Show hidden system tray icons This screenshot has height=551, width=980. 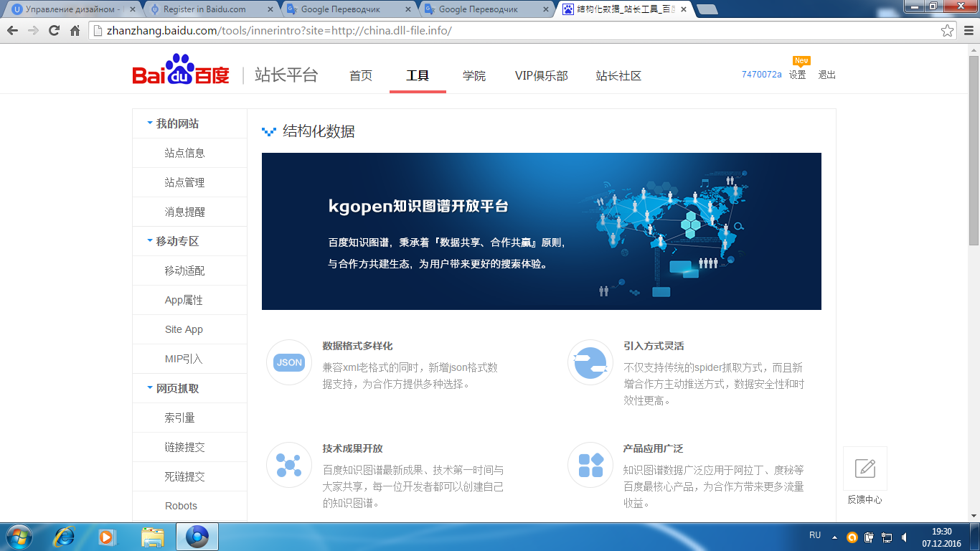(x=834, y=537)
